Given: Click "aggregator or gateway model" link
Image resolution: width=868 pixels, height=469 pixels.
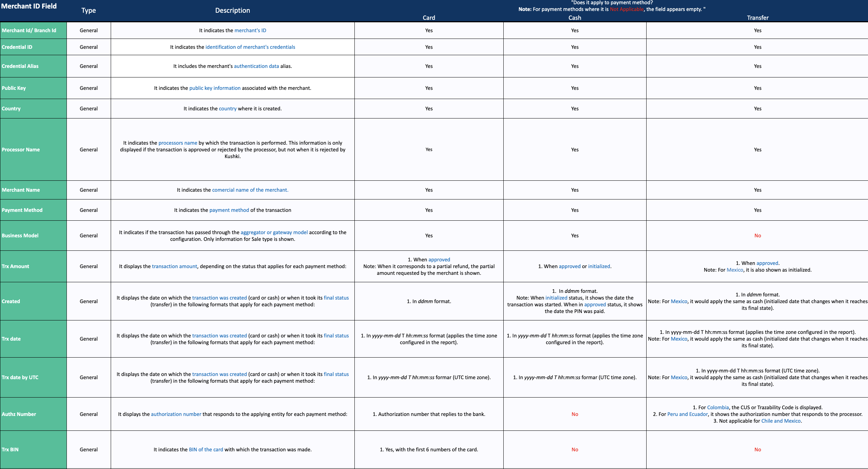Looking at the screenshot, I should coord(274,232).
